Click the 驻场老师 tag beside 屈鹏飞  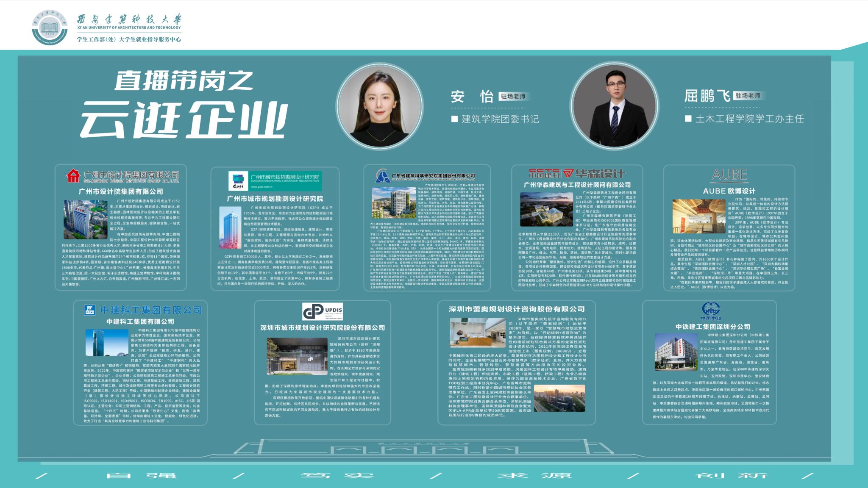click(x=748, y=96)
